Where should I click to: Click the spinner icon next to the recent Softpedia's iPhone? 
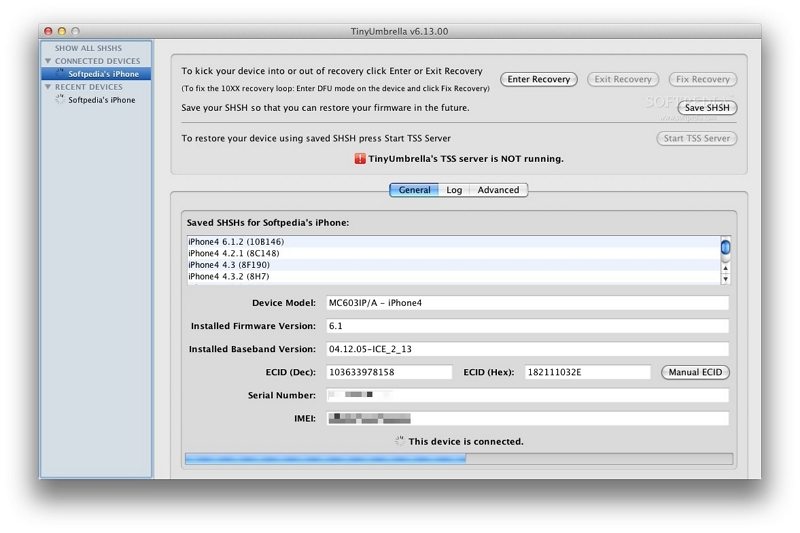(x=60, y=99)
